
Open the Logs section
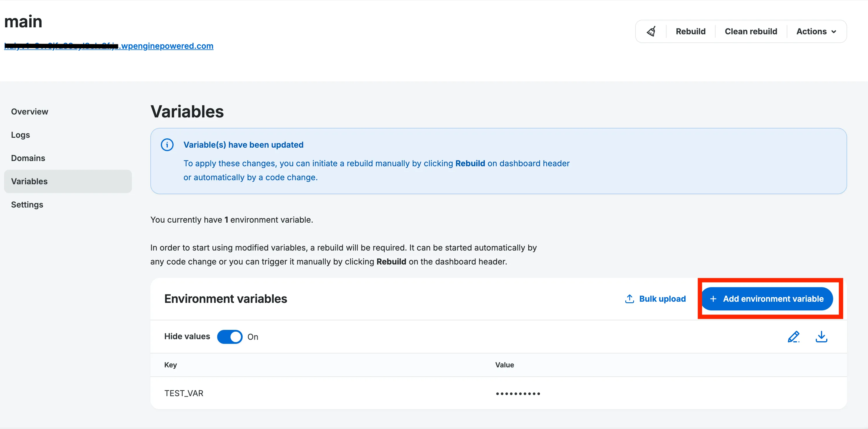tap(20, 135)
